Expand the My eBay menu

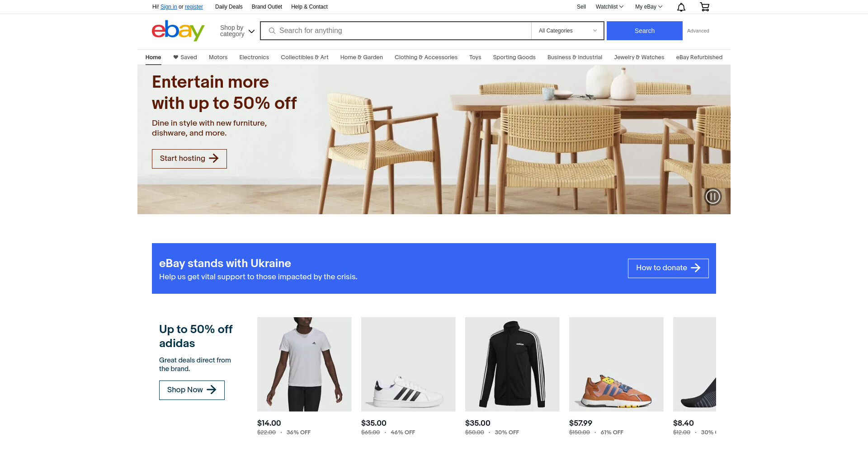[x=649, y=7]
